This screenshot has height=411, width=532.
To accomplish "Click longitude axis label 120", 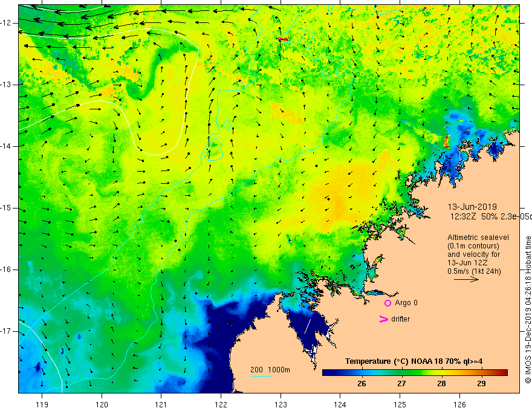I will (102, 404).
